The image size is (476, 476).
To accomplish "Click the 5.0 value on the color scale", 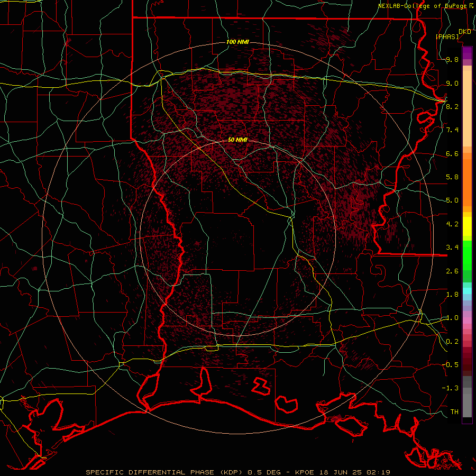I will pyautogui.click(x=452, y=200).
